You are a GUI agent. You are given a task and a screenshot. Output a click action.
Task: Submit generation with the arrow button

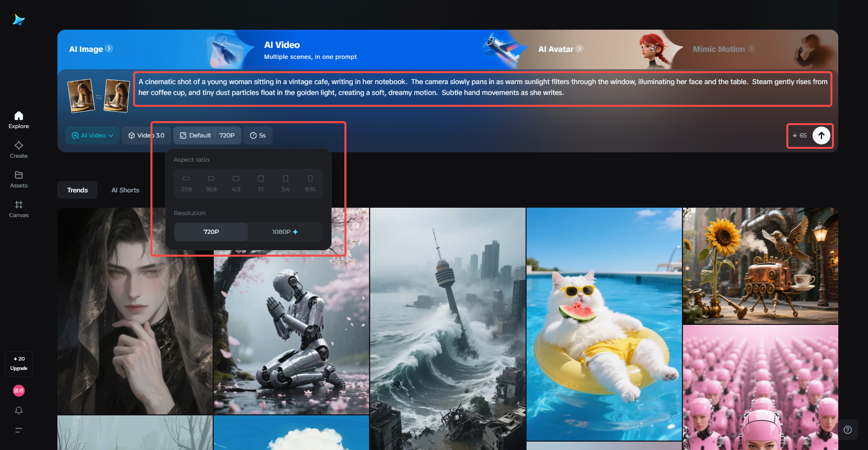(821, 135)
